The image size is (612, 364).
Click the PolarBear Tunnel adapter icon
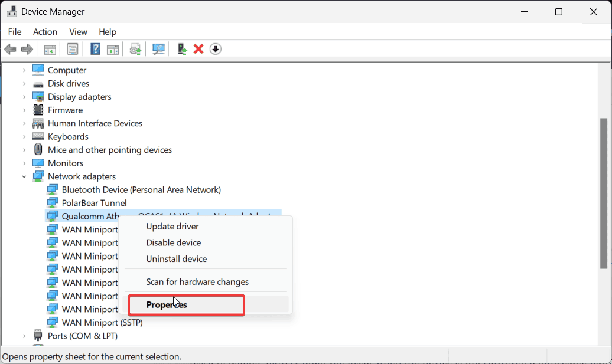(53, 203)
